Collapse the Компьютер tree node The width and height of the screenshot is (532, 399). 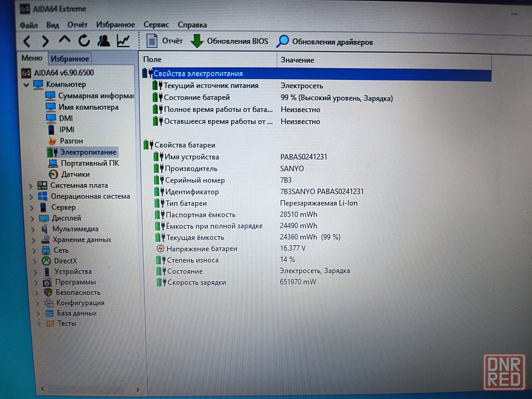pos(27,85)
